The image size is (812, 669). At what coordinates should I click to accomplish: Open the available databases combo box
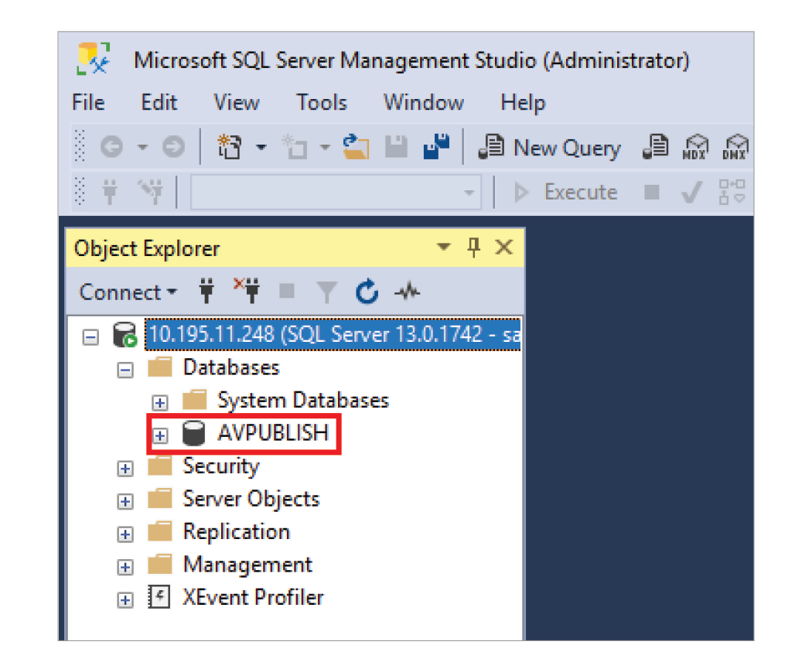tap(336, 193)
